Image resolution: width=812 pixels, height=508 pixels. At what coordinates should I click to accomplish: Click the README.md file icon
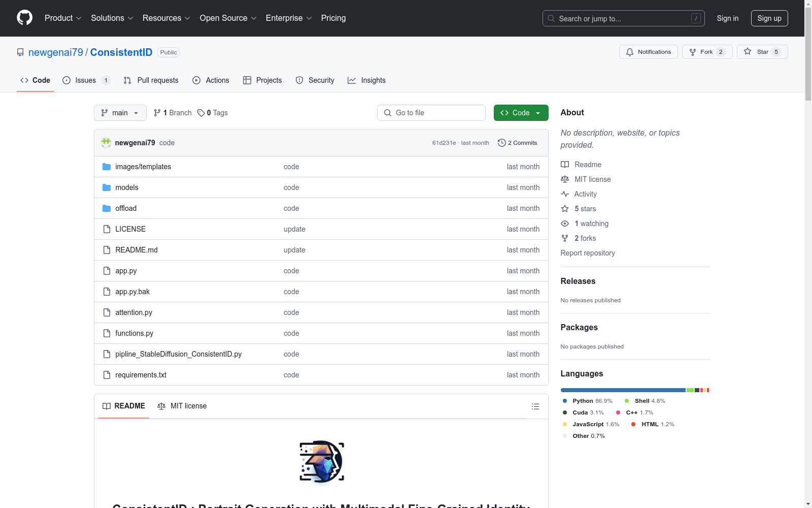(x=107, y=250)
